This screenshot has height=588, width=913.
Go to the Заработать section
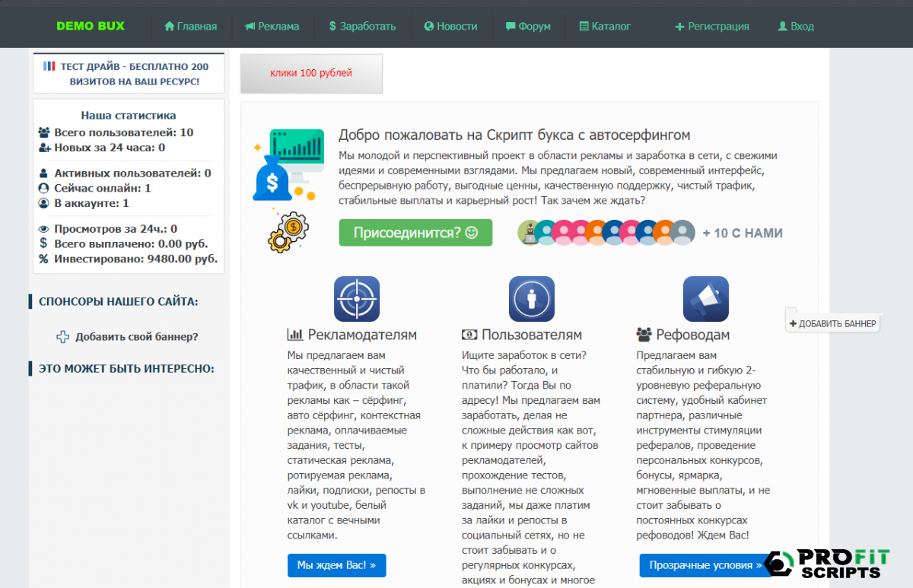362,27
